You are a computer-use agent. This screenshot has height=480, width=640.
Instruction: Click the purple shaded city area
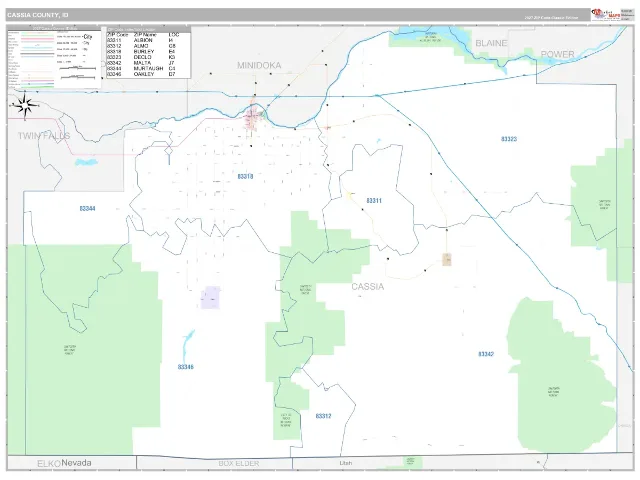coord(211,298)
